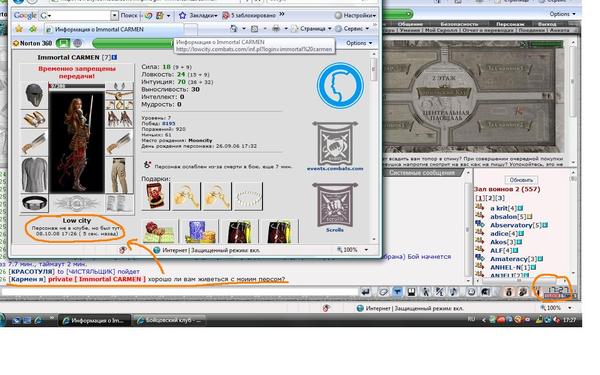The image size is (600, 375).
Task: Open the events.combats.com link
Action: [335, 168]
